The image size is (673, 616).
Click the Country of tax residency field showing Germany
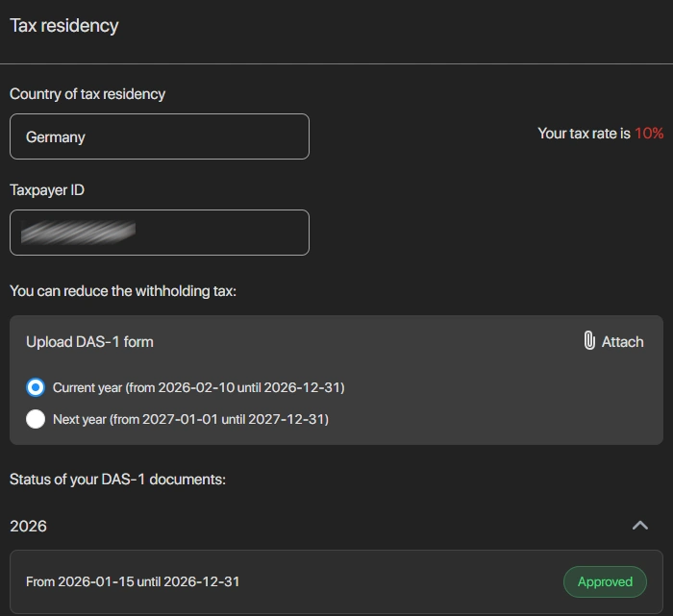160,136
